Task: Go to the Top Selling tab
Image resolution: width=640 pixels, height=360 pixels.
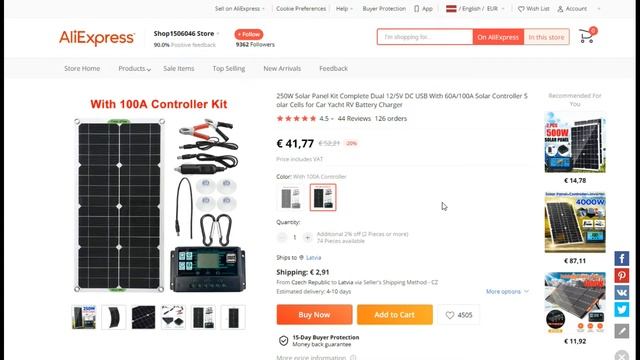Action: tap(229, 69)
